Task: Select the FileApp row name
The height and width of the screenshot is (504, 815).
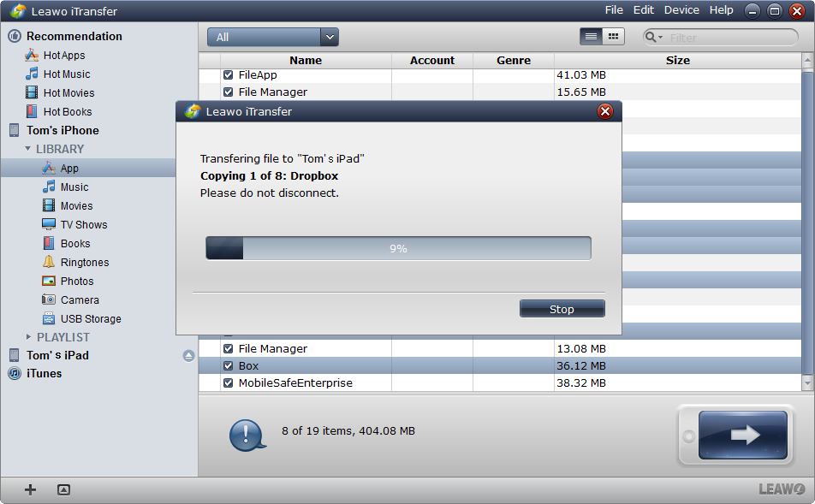Action: click(x=258, y=74)
